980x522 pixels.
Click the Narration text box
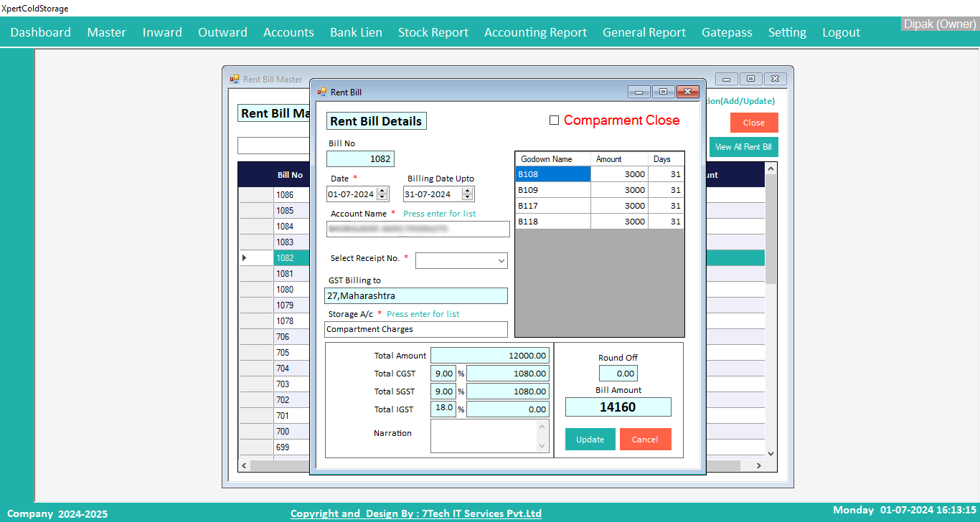[x=484, y=436]
